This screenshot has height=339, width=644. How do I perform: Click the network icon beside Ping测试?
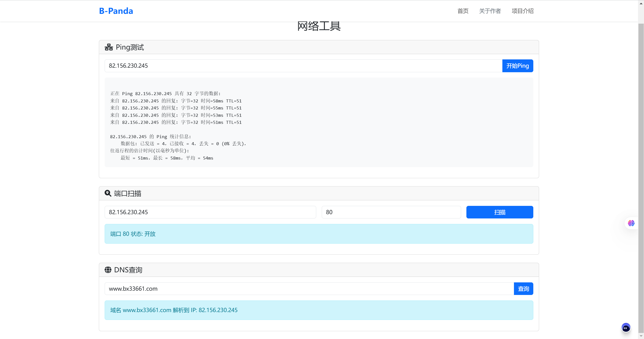[109, 47]
